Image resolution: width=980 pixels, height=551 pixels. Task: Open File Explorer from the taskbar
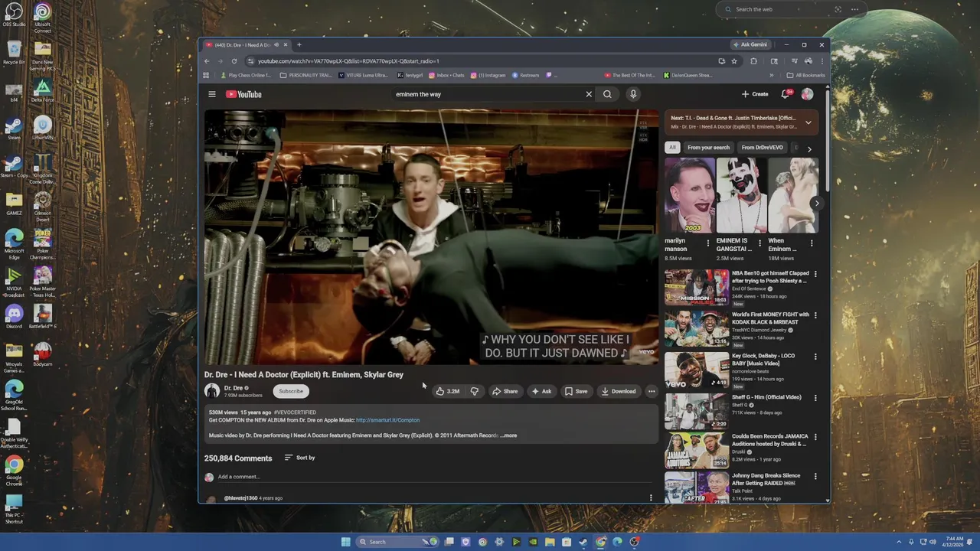[550, 542]
